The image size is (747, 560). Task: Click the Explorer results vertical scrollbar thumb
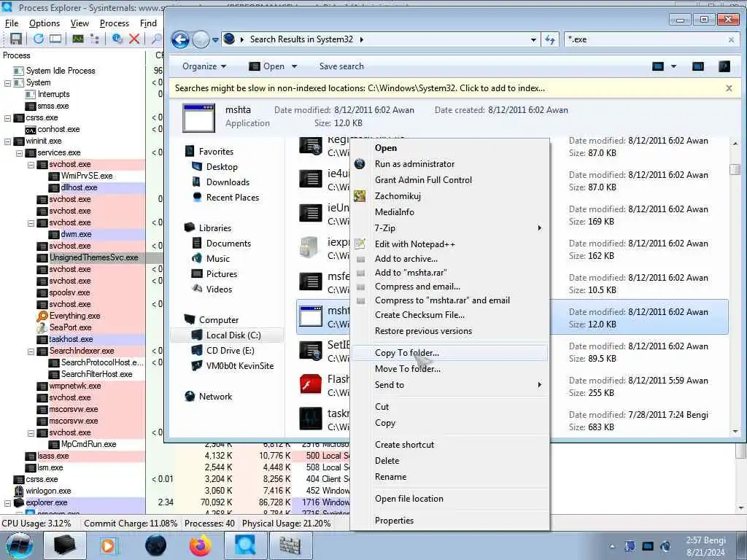[x=735, y=169]
